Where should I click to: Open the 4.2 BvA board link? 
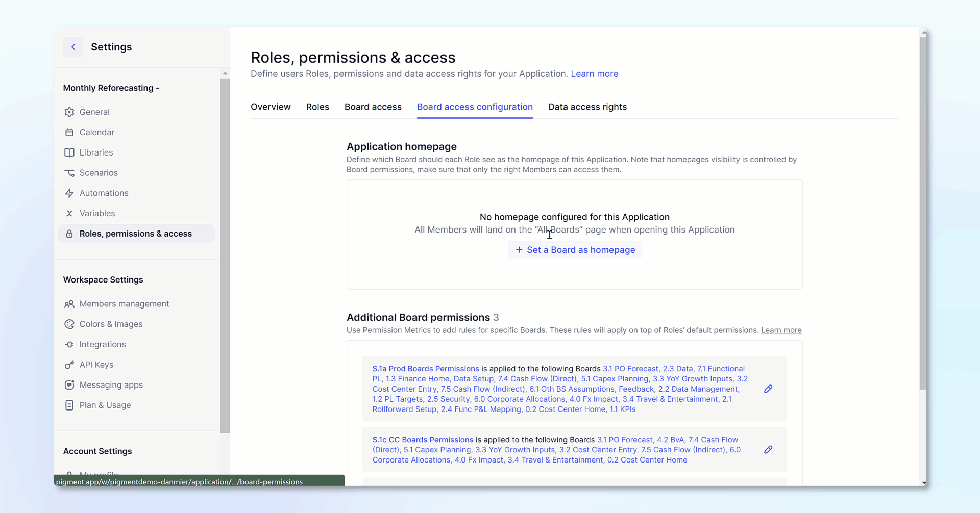(670, 440)
